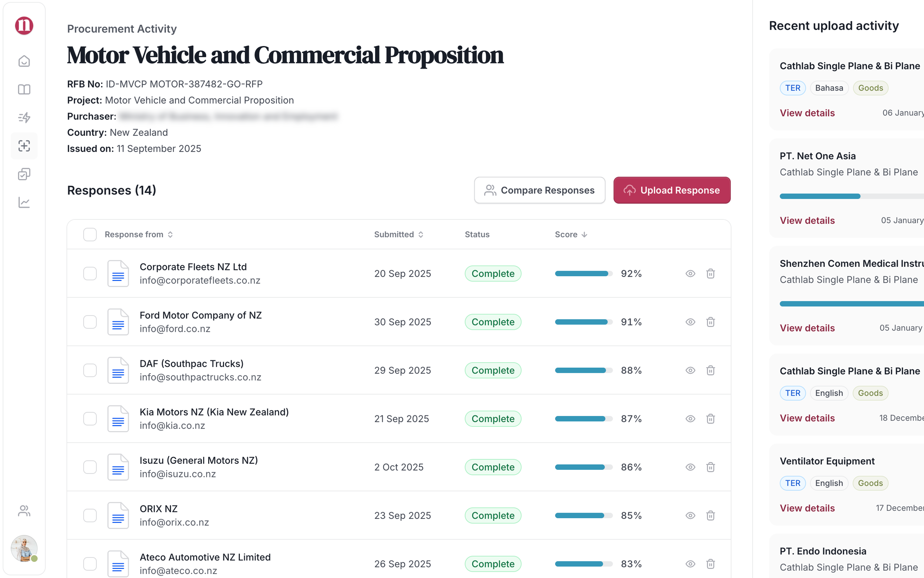The image size is (924, 578).
Task: Open the library book icon in sidebar
Action: pos(24,89)
